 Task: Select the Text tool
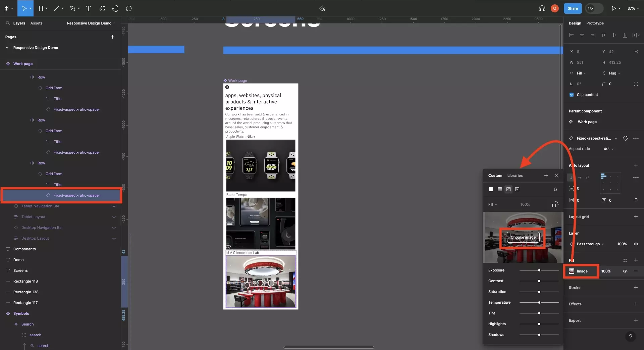click(89, 8)
